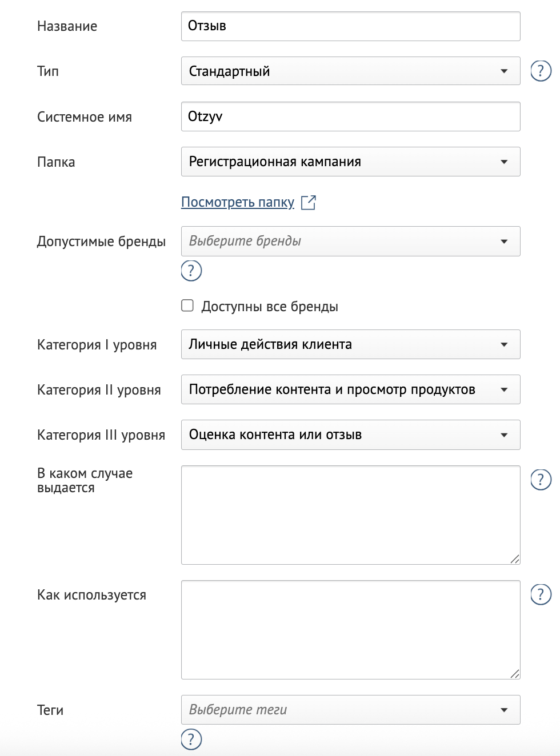Click resize handle of В каком случае выдается textarea
The height and width of the screenshot is (756, 560).
[515, 559]
